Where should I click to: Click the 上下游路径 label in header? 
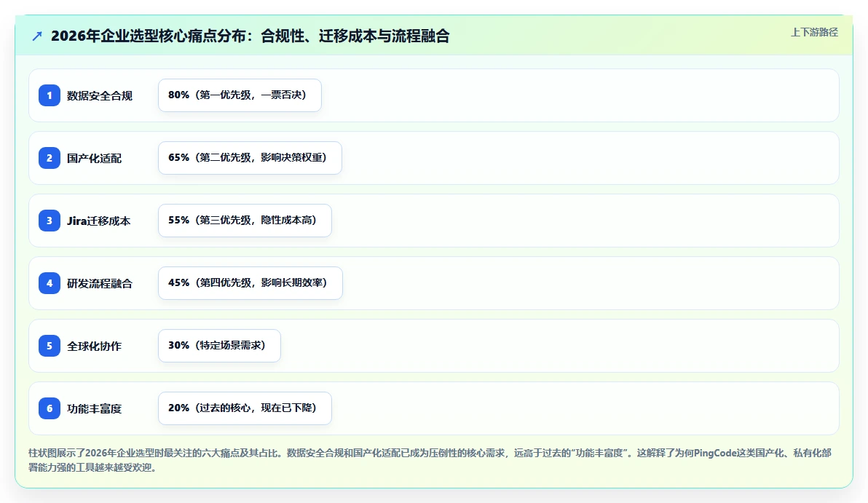pyautogui.click(x=814, y=32)
